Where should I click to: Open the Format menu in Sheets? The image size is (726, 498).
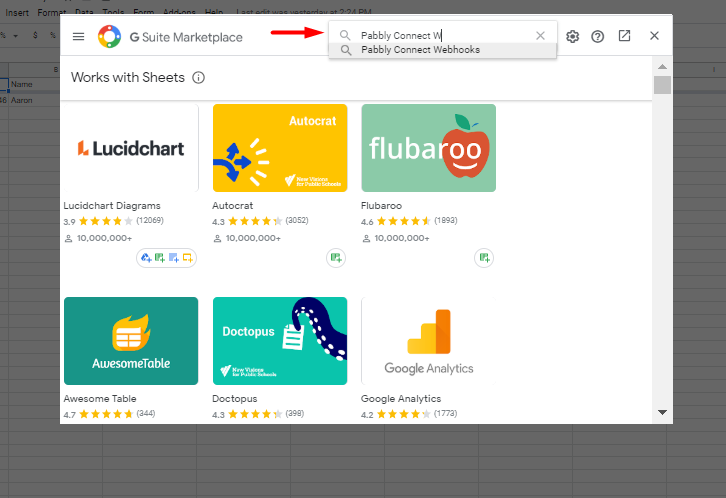51,12
